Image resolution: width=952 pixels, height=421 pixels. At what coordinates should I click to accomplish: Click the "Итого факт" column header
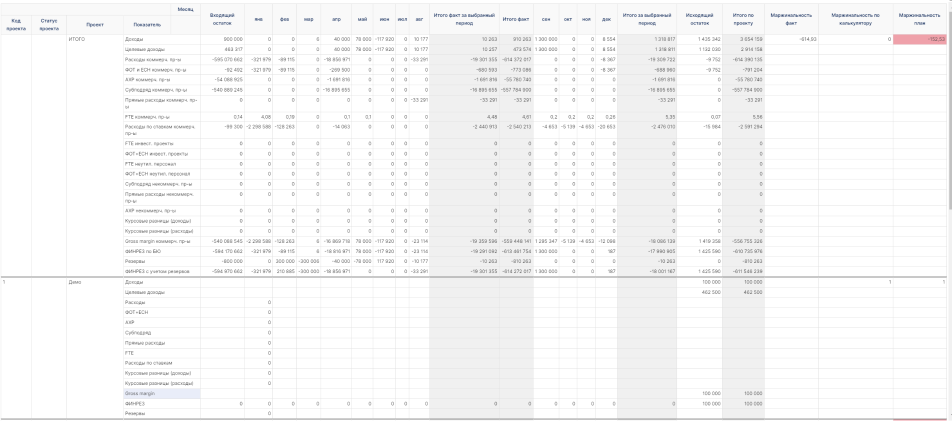(x=516, y=18)
